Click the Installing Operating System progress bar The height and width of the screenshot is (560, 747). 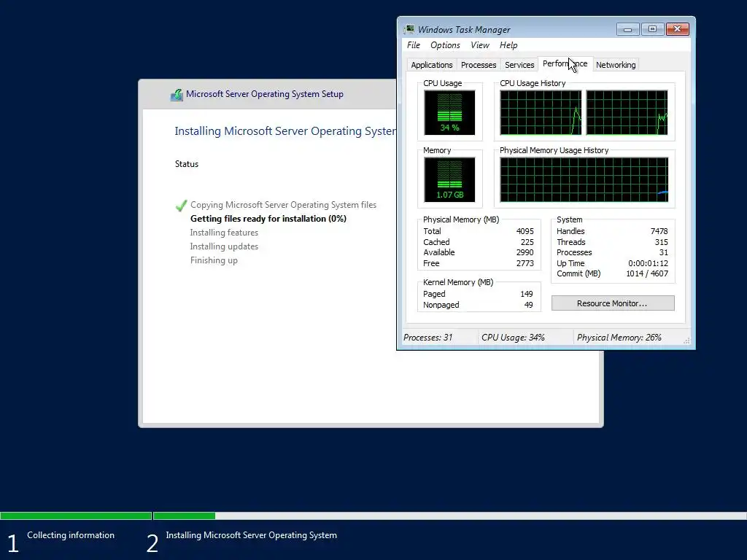click(449, 516)
